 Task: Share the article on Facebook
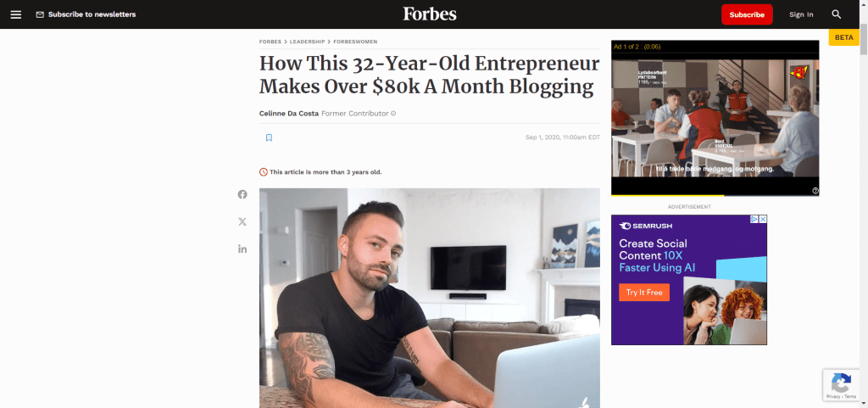(x=242, y=194)
